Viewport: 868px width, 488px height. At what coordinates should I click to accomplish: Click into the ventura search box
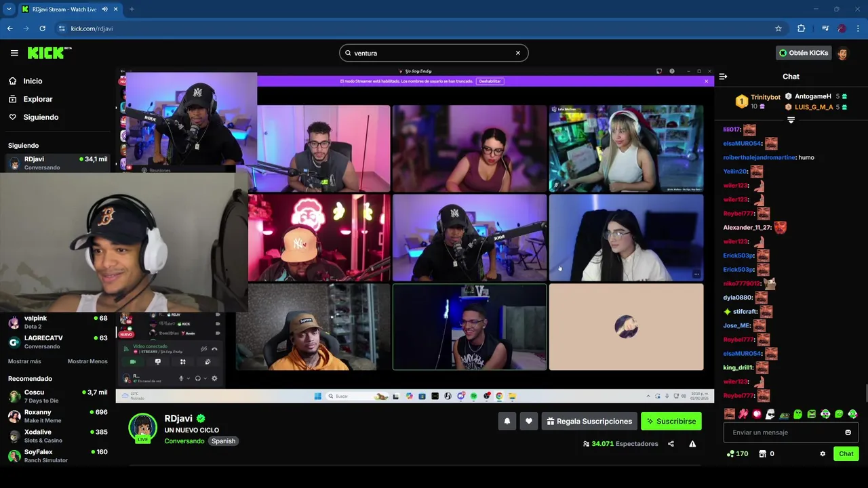(x=433, y=53)
